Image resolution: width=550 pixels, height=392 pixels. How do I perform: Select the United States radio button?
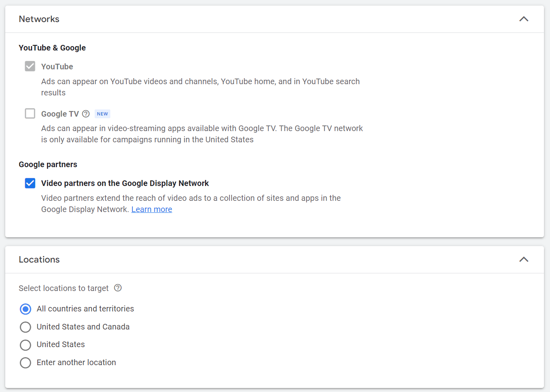point(25,345)
